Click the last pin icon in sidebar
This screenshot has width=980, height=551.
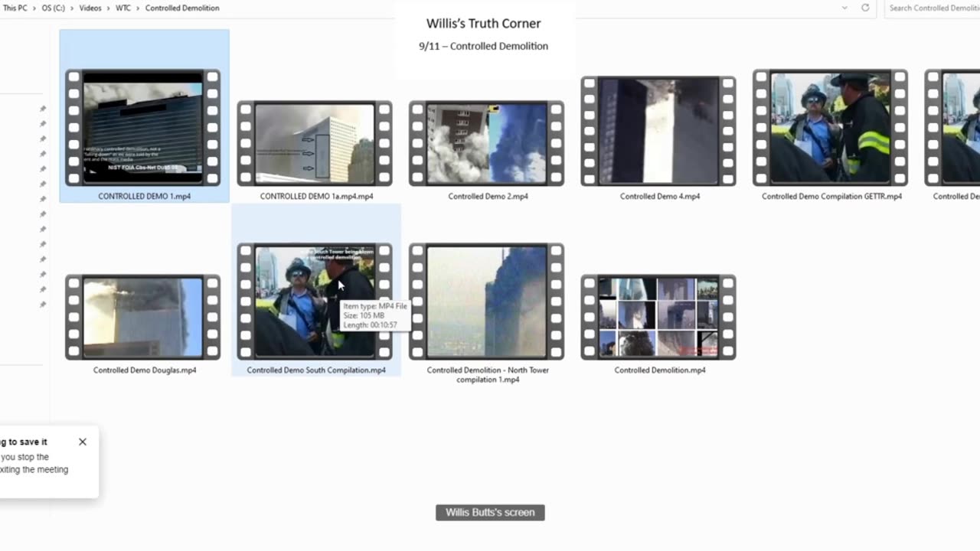click(43, 305)
